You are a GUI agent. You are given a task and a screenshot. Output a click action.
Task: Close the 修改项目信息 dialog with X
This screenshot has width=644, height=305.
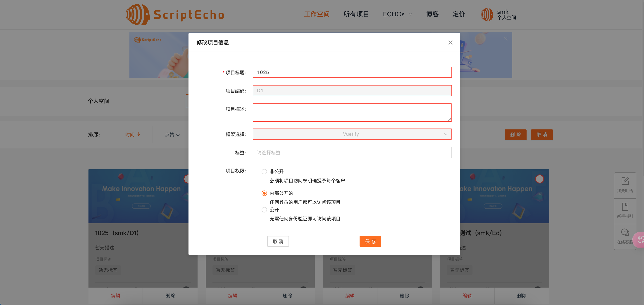[x=450, y=43]
